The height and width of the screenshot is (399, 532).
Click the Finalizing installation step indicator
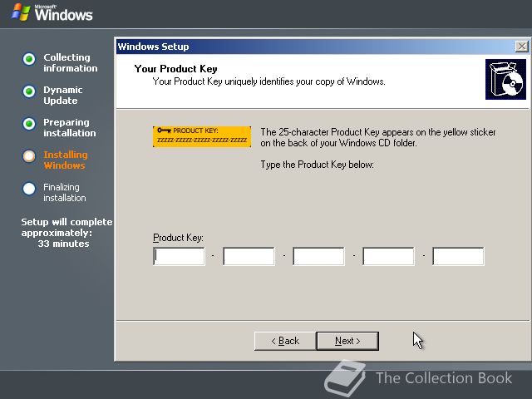tap(29, 189)
